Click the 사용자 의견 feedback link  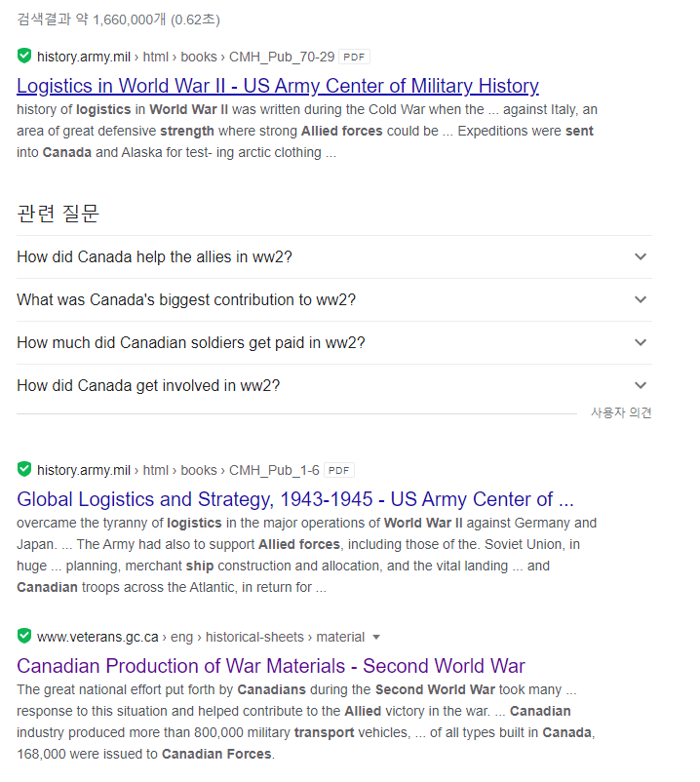(621, 412)
